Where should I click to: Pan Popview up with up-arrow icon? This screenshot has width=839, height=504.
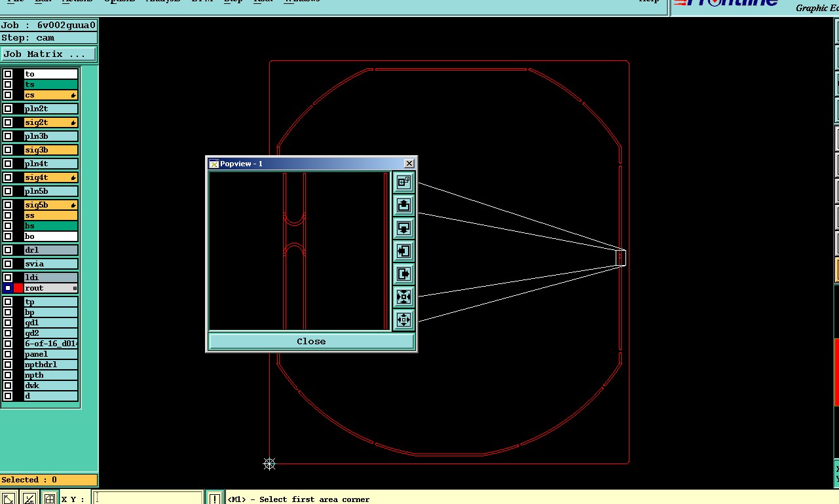403,206
